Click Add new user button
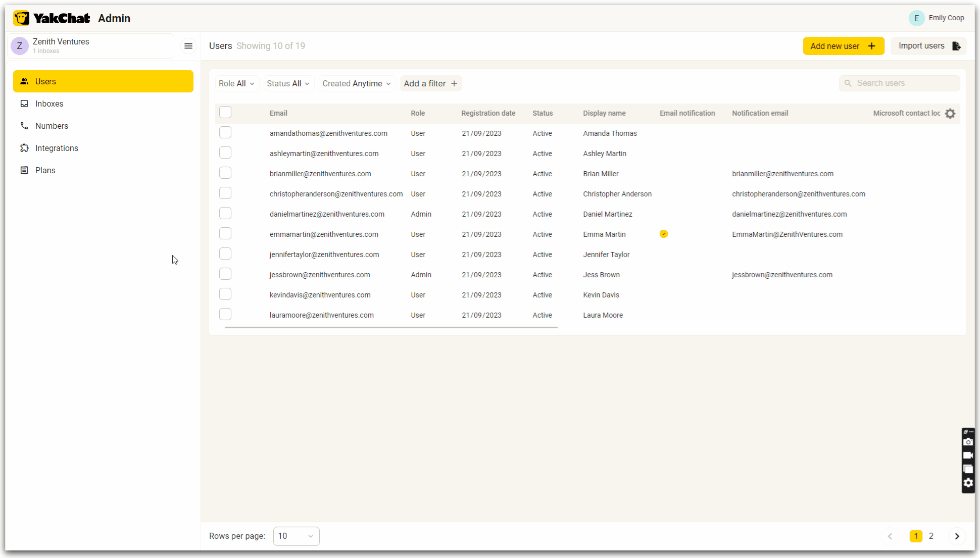980x558 pixels. 843,46
